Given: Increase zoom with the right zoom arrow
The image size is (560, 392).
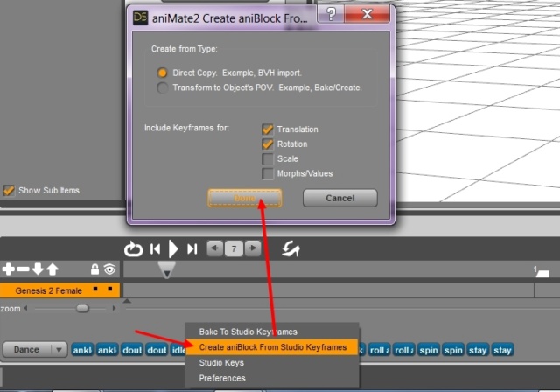Looking at the screenshot, I should coord(114,308).
